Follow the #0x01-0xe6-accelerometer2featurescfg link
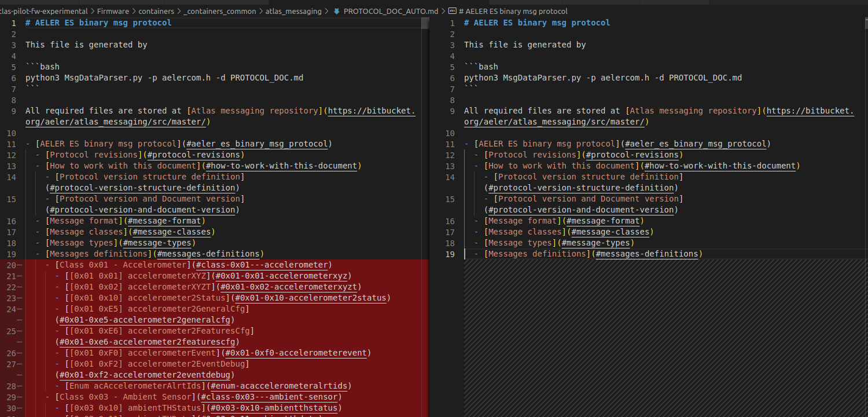Screen dimensions: 868x417 (147, 342)
